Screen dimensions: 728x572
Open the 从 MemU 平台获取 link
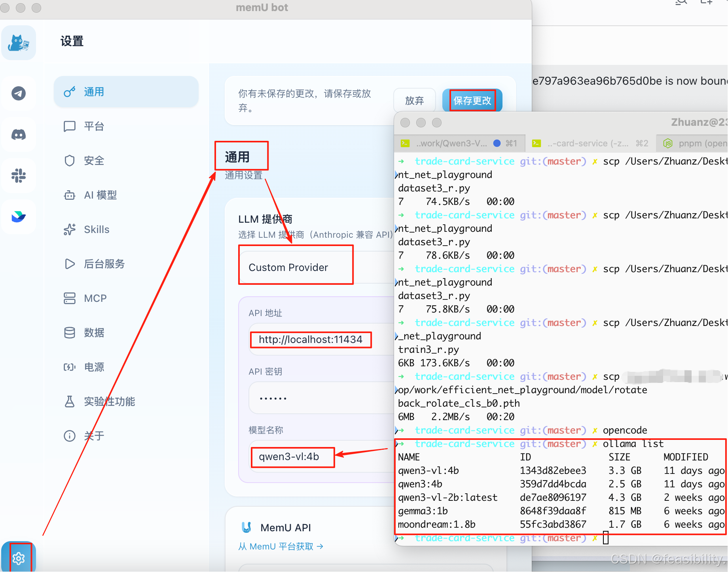pyautogui.click(x=281, y=546)
